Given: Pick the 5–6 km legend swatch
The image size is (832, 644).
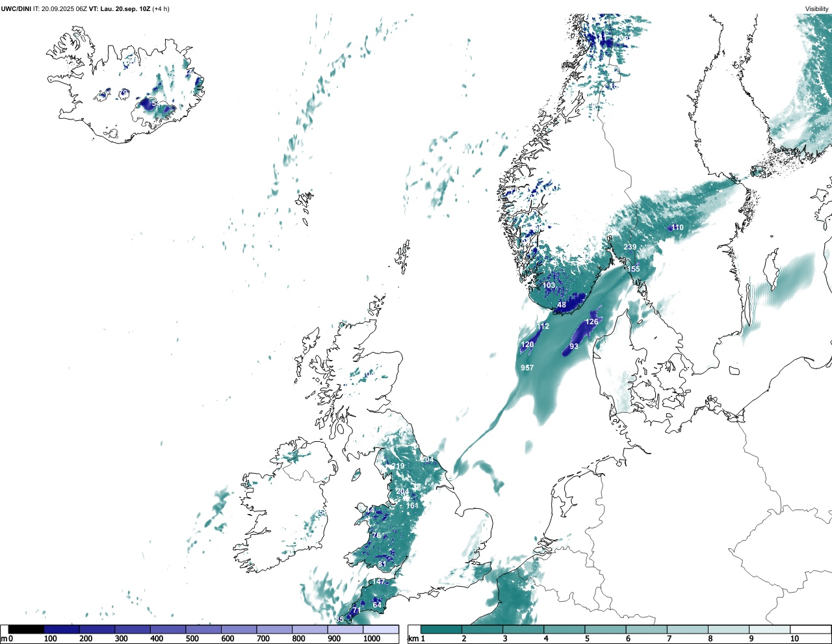Looking at the screenshot, I should pyautogui.click(x=605, y=630).
